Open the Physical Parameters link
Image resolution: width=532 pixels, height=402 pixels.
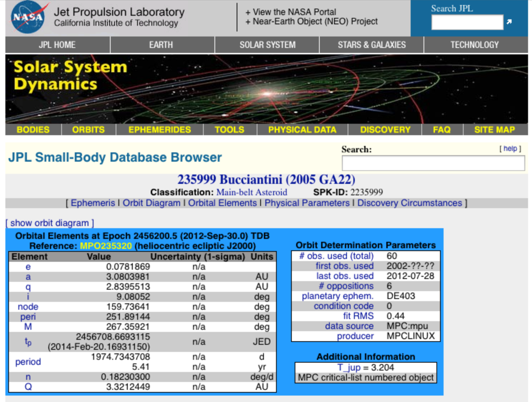pos(307,203)
